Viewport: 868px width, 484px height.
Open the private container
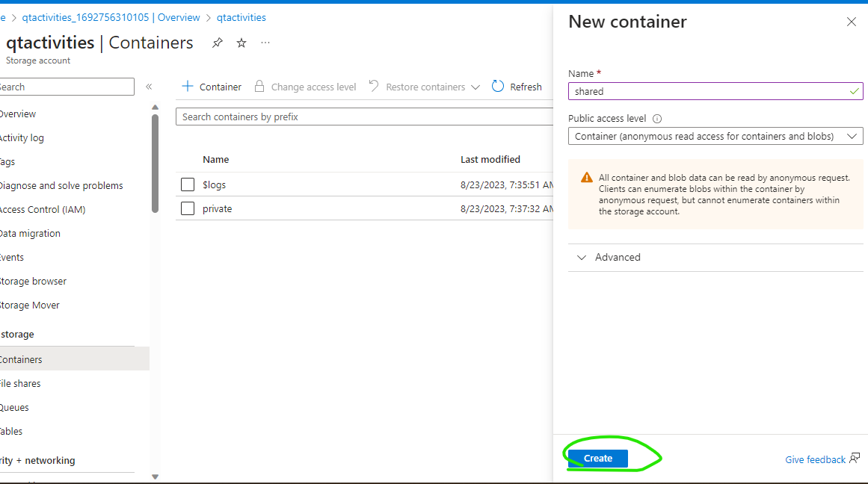pos(217,208)
